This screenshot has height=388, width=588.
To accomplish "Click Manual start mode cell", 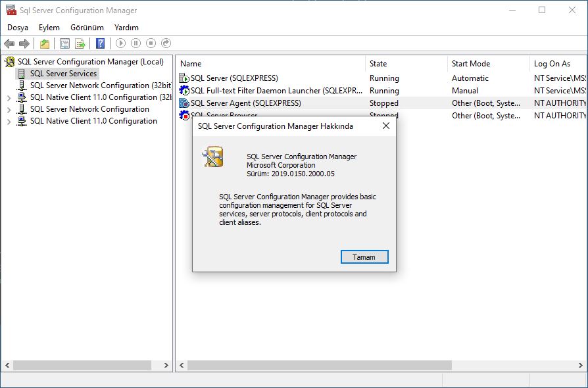I will coord(464,90).
